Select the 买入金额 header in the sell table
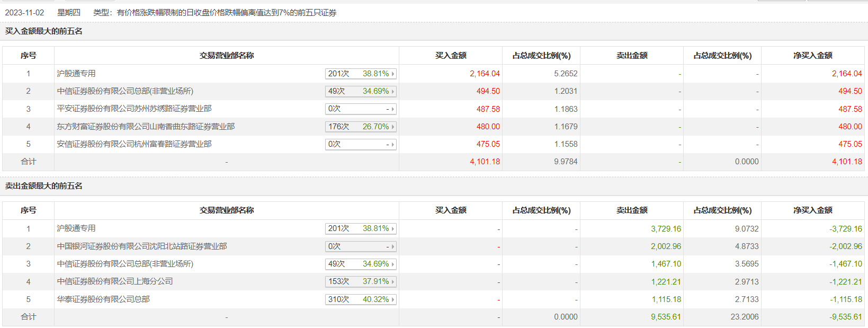The height and width of the screenshot is (328, 868). [x=451, y=210]
